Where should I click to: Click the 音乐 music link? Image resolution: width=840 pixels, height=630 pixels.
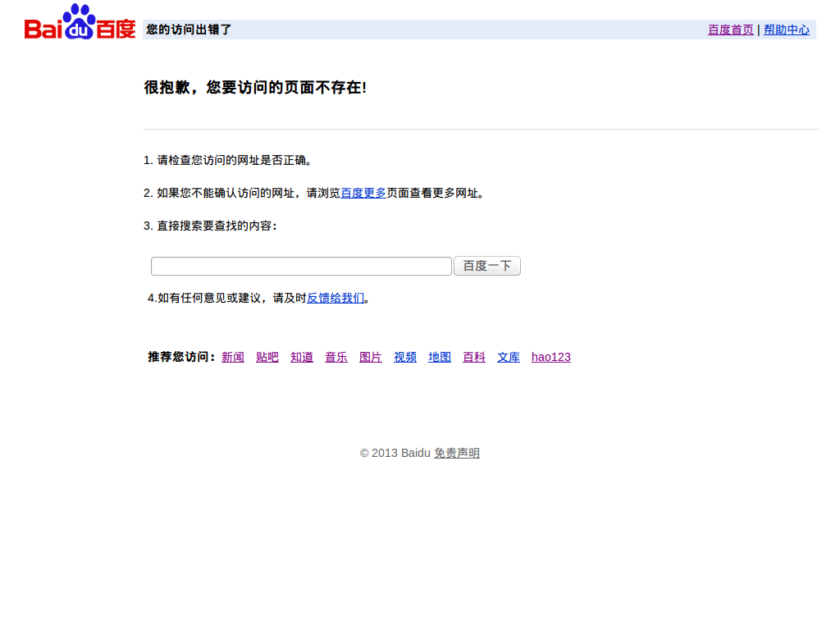coord(336,357)
